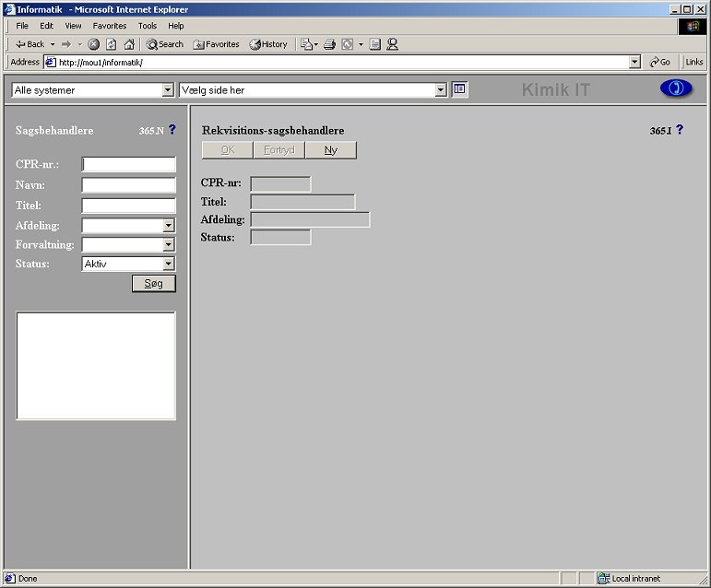This screenshot has width=711, height=588.
Task: Expand the Afdeling search dropdown
Action: [x=168, y=225]
